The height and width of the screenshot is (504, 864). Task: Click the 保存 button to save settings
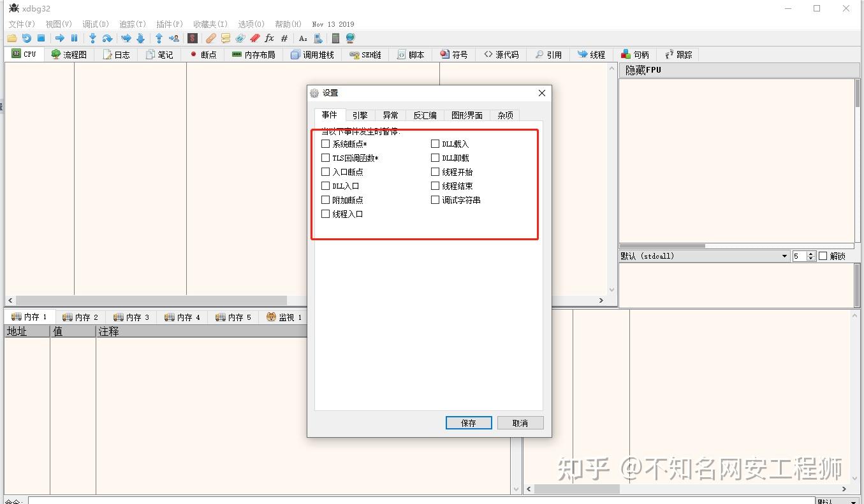pyautogui.click(x=468, y=422)
